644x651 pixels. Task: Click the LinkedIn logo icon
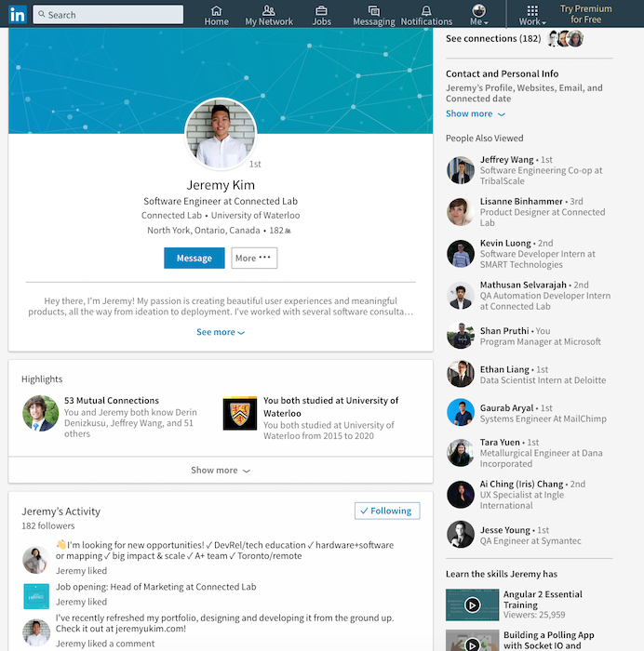pyautogui.click(x=18, y=15)
